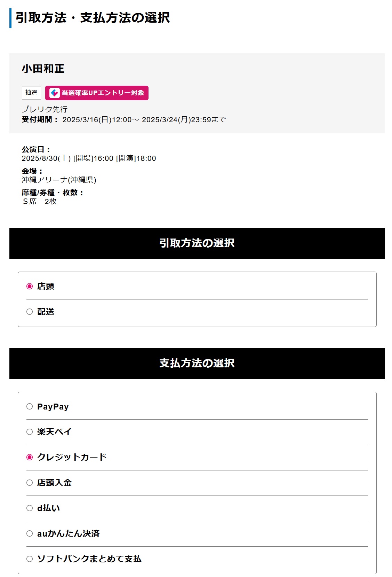
Task: Click the 支払方法の選択 black header
Action: [197, 364]
